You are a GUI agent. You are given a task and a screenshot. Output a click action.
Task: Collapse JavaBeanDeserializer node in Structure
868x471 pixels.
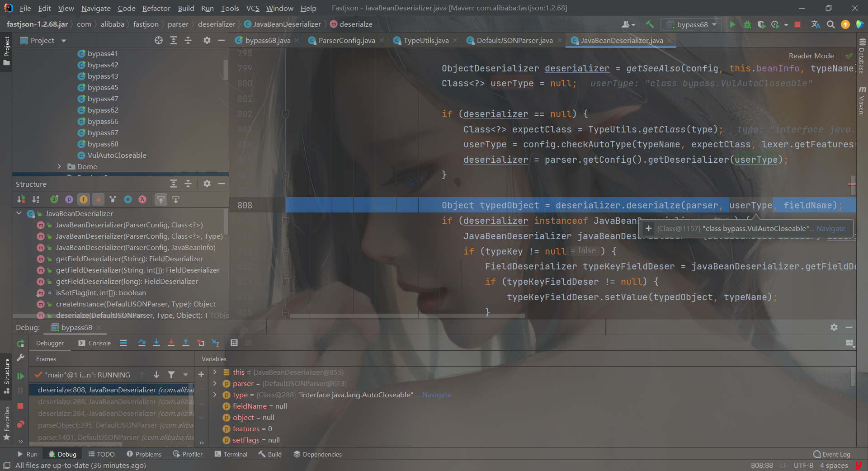pyautogui.click(x=19, y=213)
